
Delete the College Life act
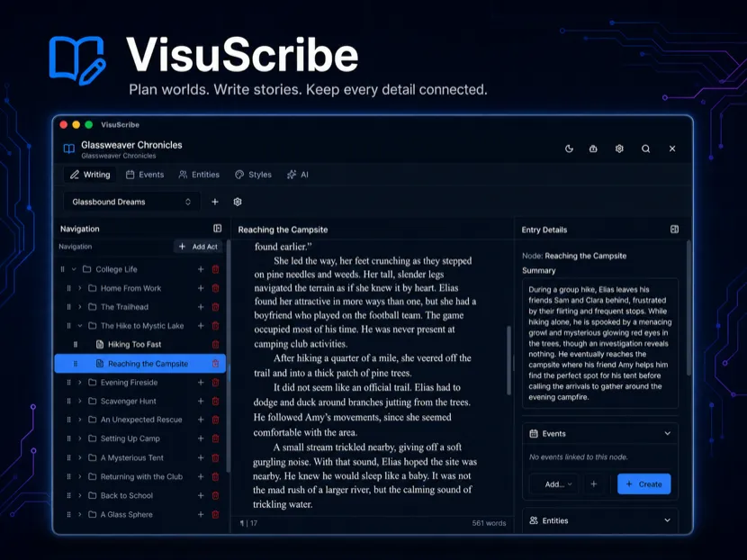click(215, 269)
